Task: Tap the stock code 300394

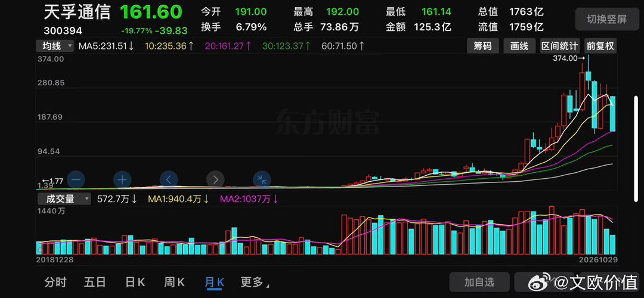Action: click(63, 31)
